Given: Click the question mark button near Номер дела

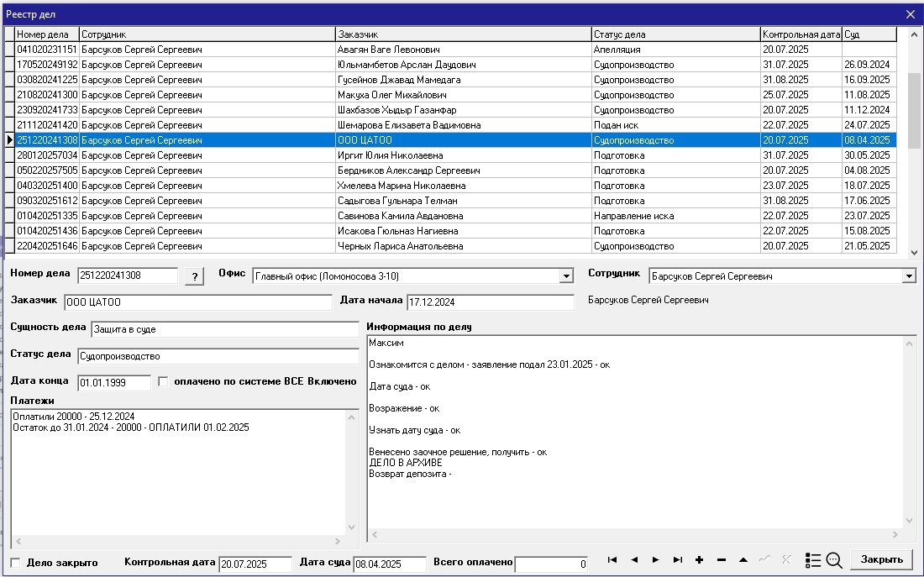Looking at the screenshot, I should (193, 277).
